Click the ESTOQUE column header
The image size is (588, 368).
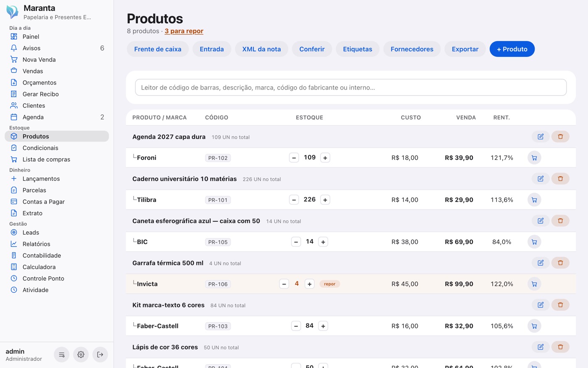pos(310,118)
